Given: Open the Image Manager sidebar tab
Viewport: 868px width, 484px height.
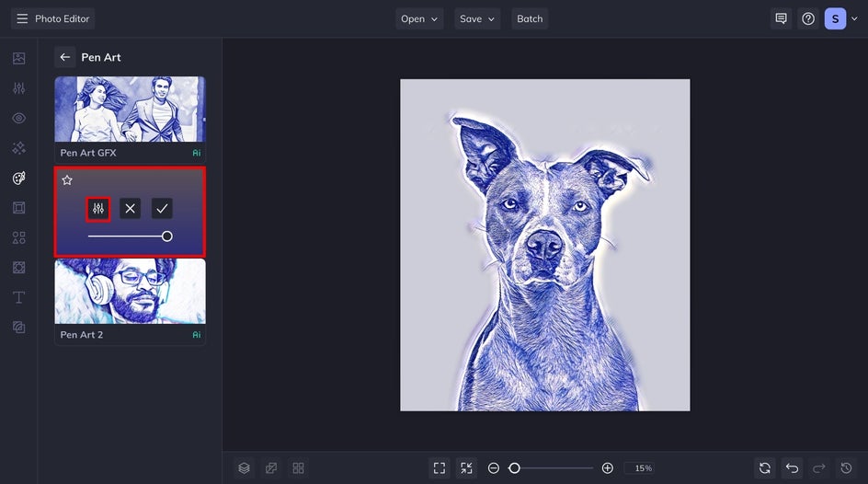Looking at the screenshot, I should [x=18, y=58].
